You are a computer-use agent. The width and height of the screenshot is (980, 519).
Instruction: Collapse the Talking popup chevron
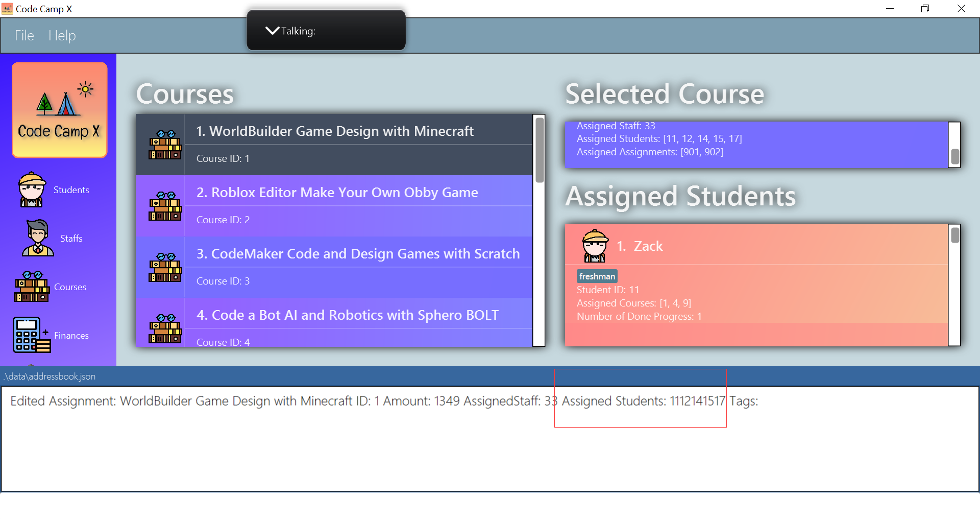click(x=273, y=31)
